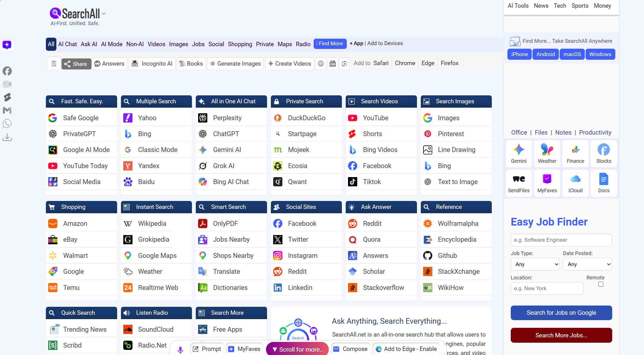Open Trending News in Quick Search
This screenshot has height=355, width=644.
click(81, 329)
